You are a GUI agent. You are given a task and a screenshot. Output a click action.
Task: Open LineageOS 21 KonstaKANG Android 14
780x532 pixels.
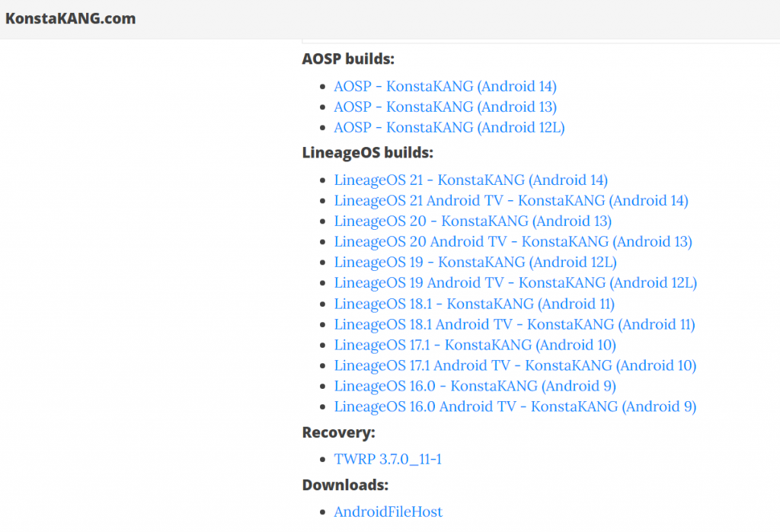(471, 180)
